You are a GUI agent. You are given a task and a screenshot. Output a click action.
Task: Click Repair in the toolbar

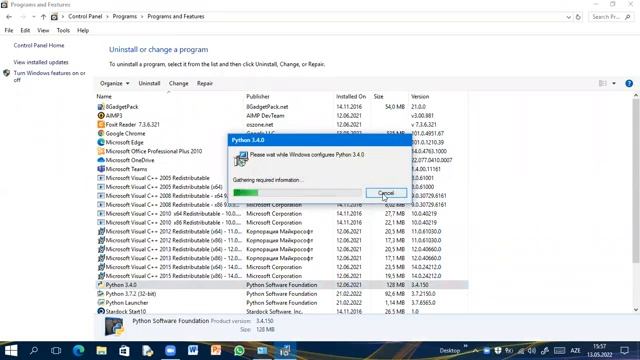204,83
